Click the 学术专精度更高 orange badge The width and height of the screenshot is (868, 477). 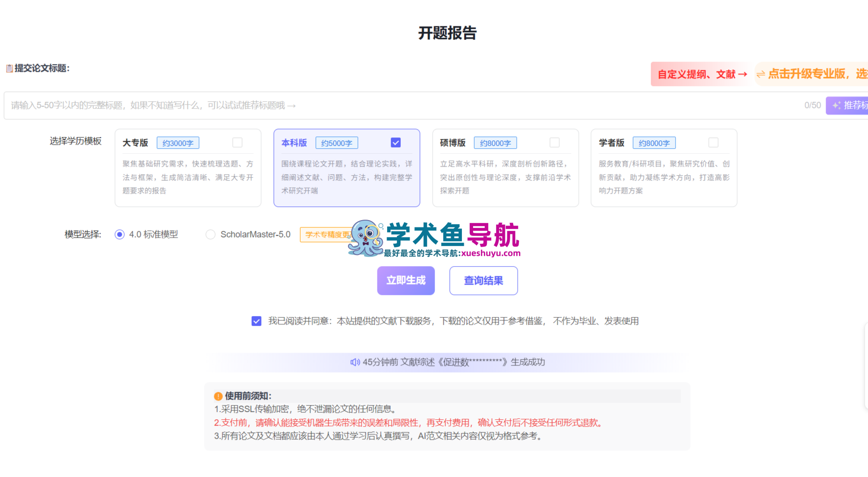(326, 235)
